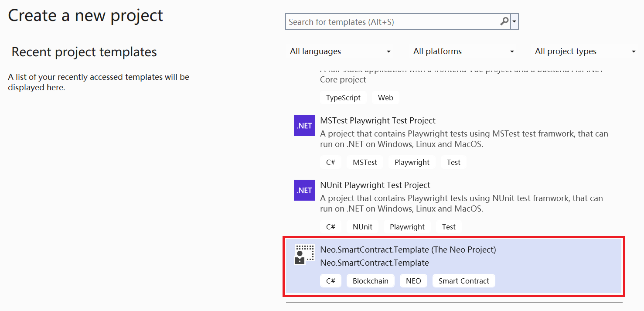The height and width of the screenshot is (311, 644).
Task: Click the Recent project templates heading
Action: tap(84, 52)
